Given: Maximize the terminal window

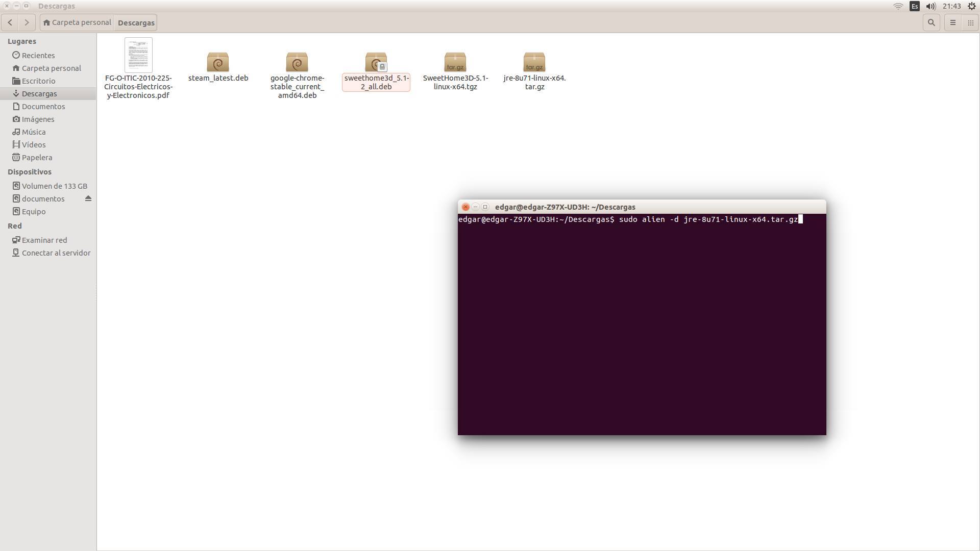Looking at the screenshot, I should (x=485, y=207).
